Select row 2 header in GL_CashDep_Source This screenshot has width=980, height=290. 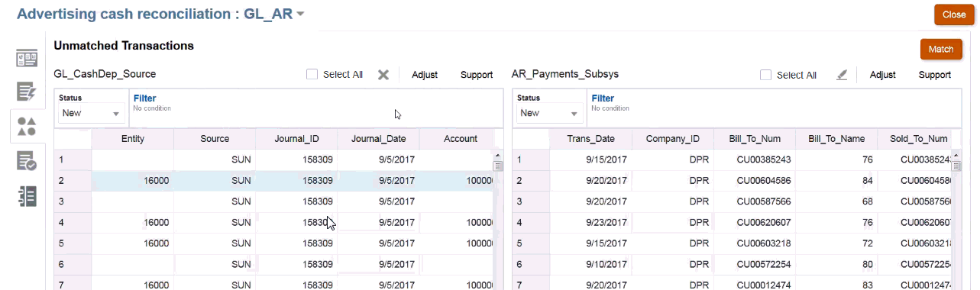click(73, 181)
